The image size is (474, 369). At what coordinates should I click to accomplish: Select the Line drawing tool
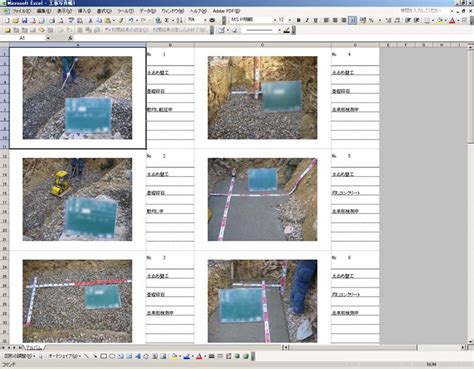[86, 356]
